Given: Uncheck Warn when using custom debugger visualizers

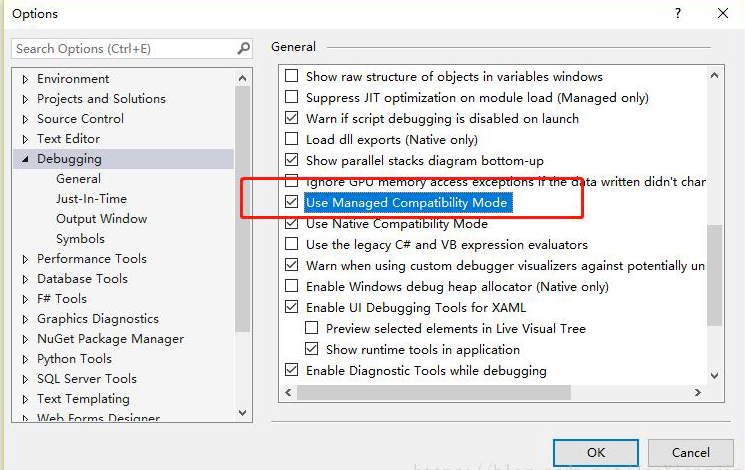Looking at the screenshot, I should click(291, 265).
